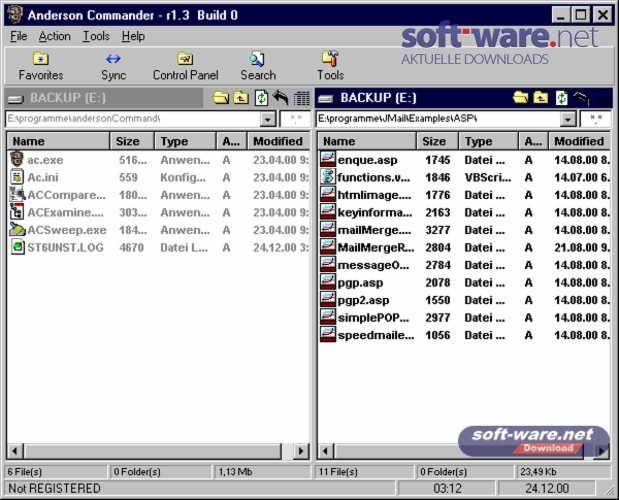The height and width of the screenshot is (500, 619).
Task: Sort right panel by Size column
Action: coord(437,141)
